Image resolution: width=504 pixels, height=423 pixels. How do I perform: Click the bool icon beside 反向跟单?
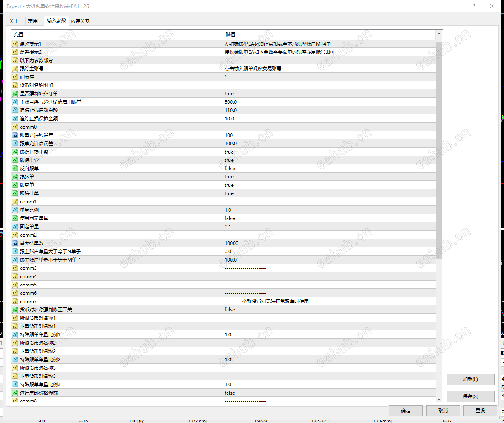pyautogui.click(x=15, y=169)
